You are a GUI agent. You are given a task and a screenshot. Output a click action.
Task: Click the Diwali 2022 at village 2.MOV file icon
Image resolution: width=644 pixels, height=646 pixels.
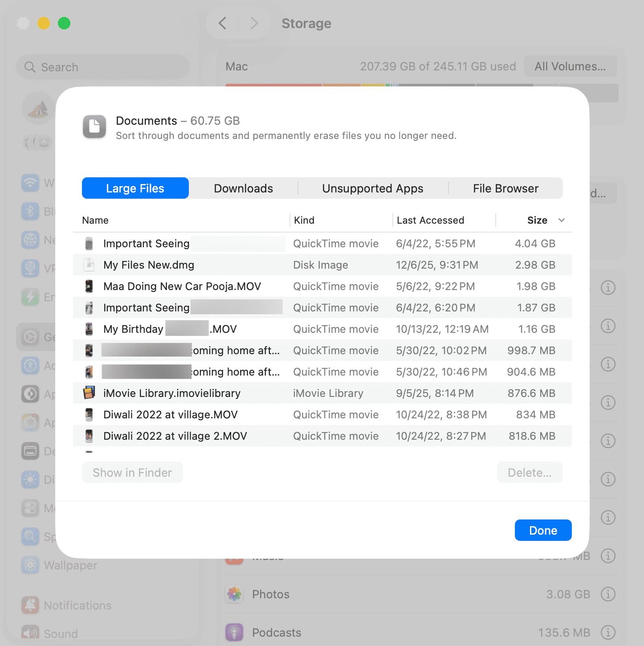[x=89, y=436]
